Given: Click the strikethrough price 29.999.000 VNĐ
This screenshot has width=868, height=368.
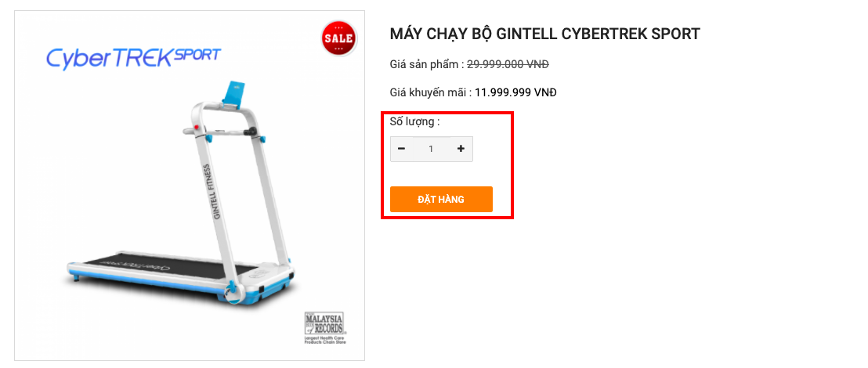Looking at the screenshot, I should pyautogui.click(x=508, y=64).
